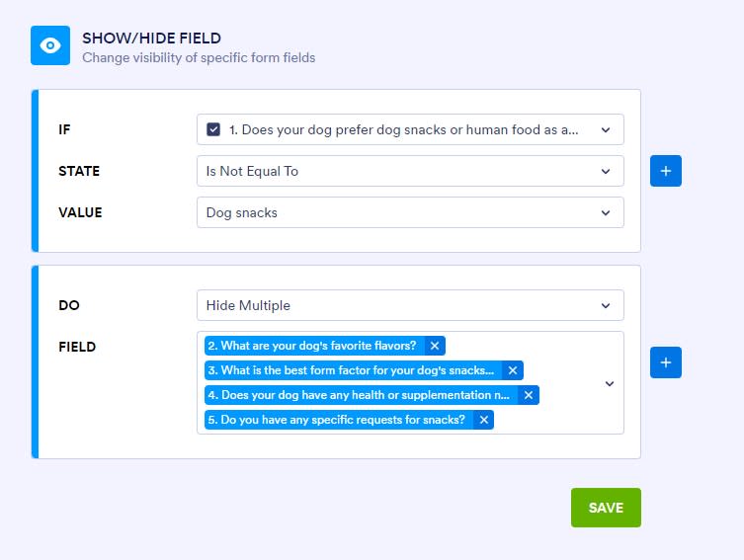Viewport: 744px width, 560px height.
Task: Save the condition with the SAVE button
Action: [x=606, y=508]
